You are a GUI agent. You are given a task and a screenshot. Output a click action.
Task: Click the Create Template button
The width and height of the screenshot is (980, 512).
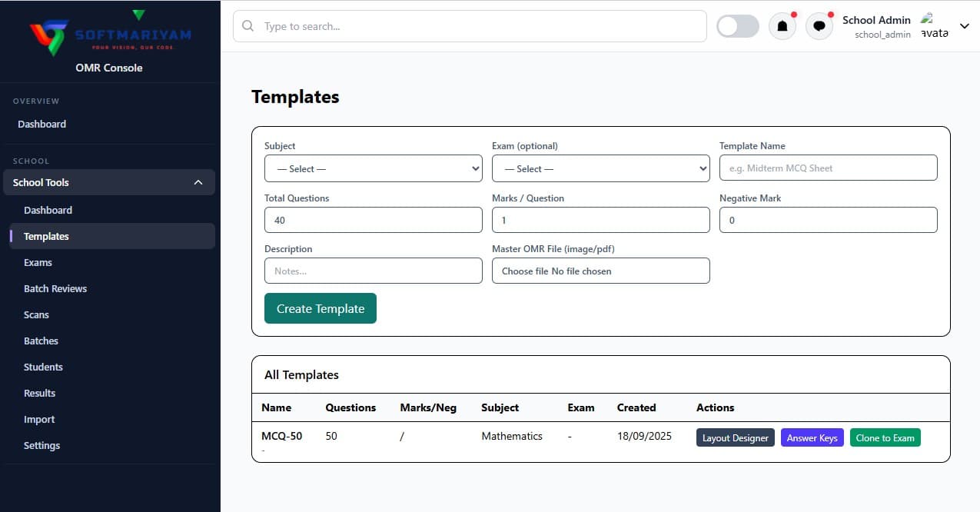(320, 308)
